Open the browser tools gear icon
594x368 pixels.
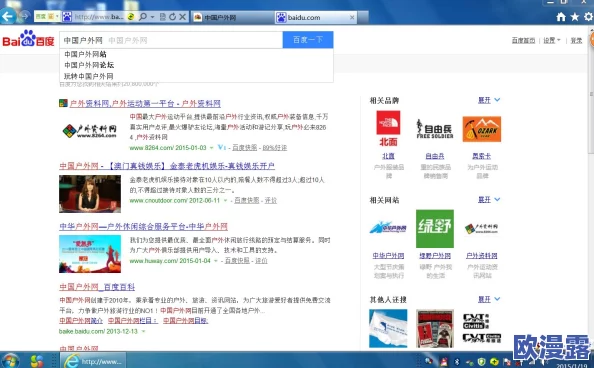(x=588, y=17)
